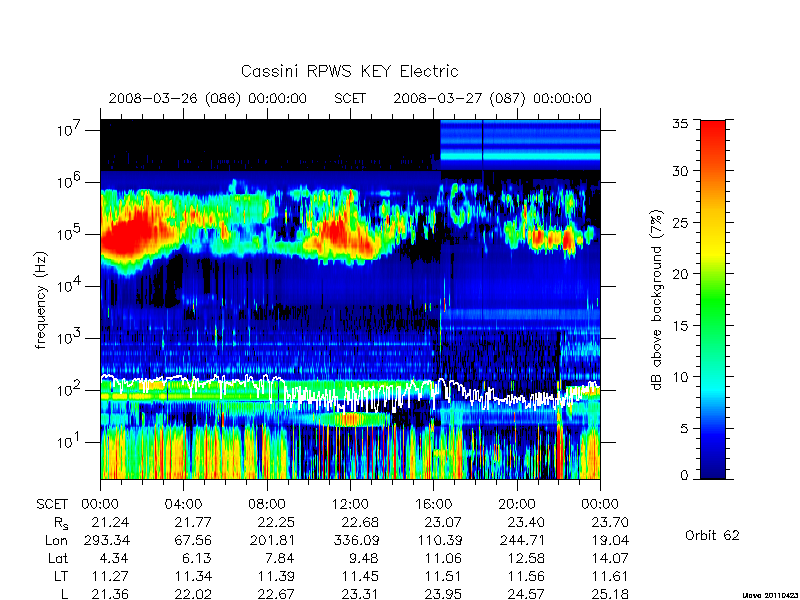This screenshot has height=600, width=800.
Task: Click the longitude value 244.71
Action: tap(521, 540)
